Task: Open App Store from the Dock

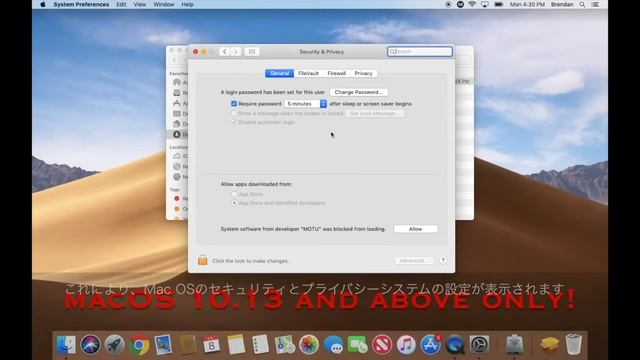Action: [x=431, y=345]
